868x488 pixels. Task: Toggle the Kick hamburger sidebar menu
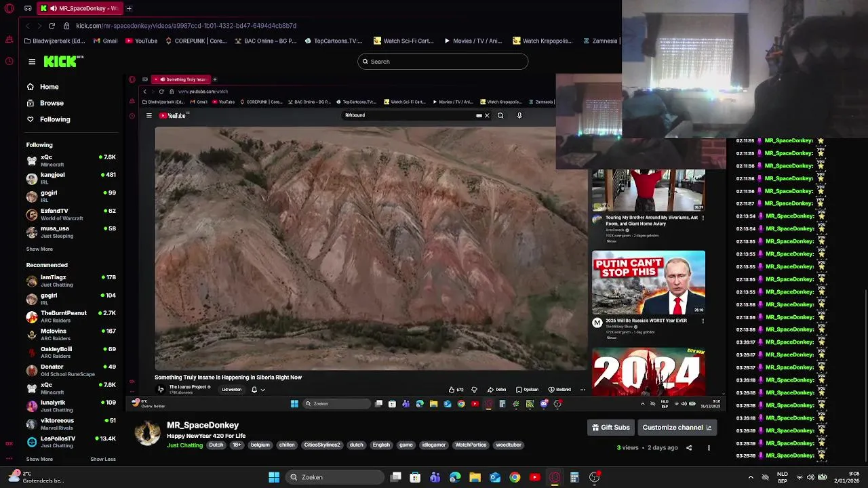point(32,62)
